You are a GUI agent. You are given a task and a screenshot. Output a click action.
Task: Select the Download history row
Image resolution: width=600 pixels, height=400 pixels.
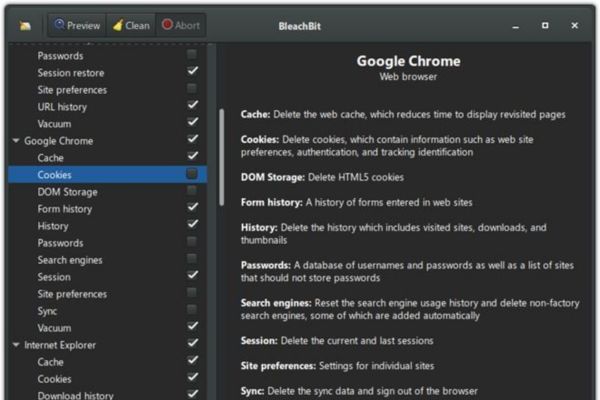(x=108, y=394)
